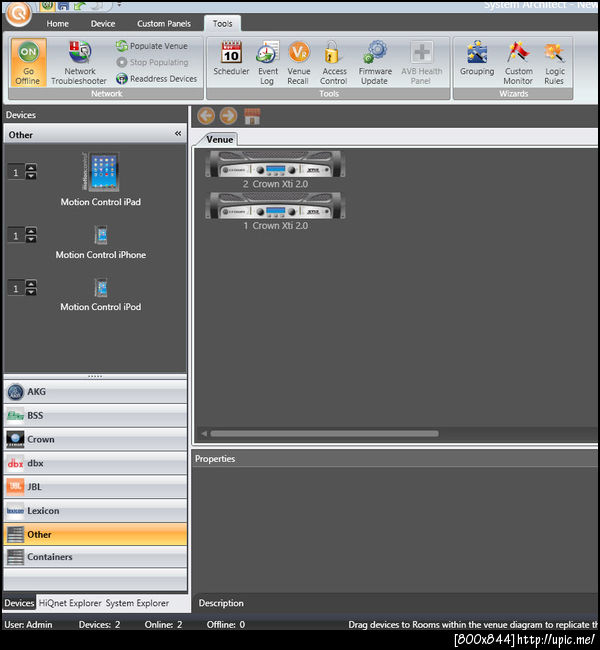
Task: Click the Motion Control iPod quantity field
Action: (x=17, y=288)
